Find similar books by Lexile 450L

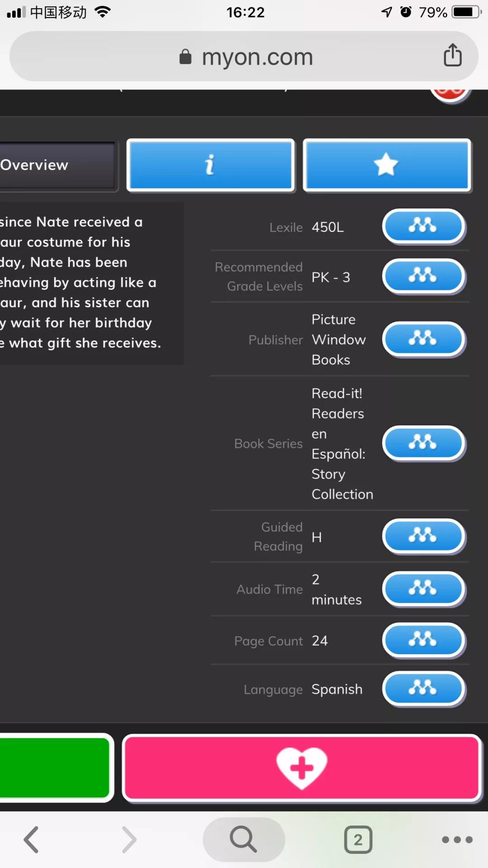[x=424, y=226]
